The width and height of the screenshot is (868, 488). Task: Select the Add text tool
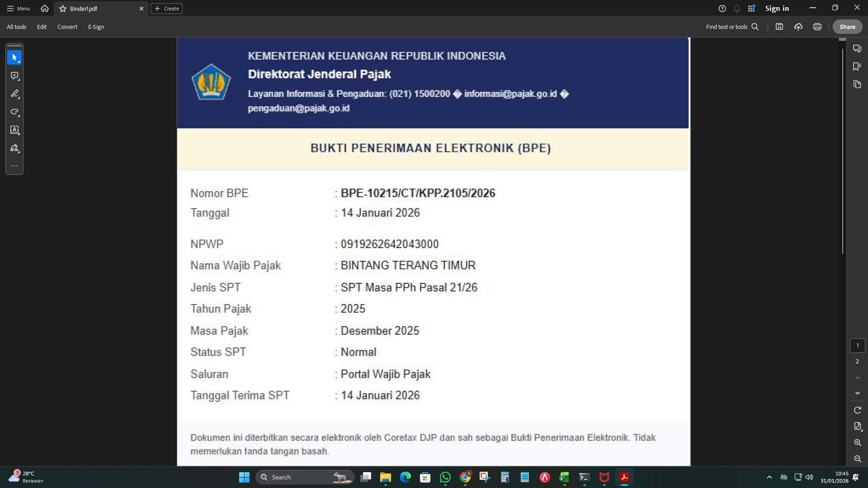(14, 130)
